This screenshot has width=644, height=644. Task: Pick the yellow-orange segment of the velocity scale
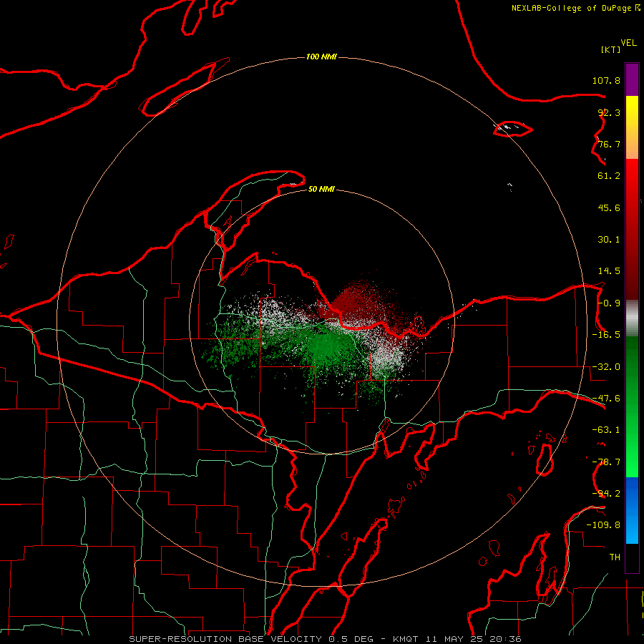(632, 127)
